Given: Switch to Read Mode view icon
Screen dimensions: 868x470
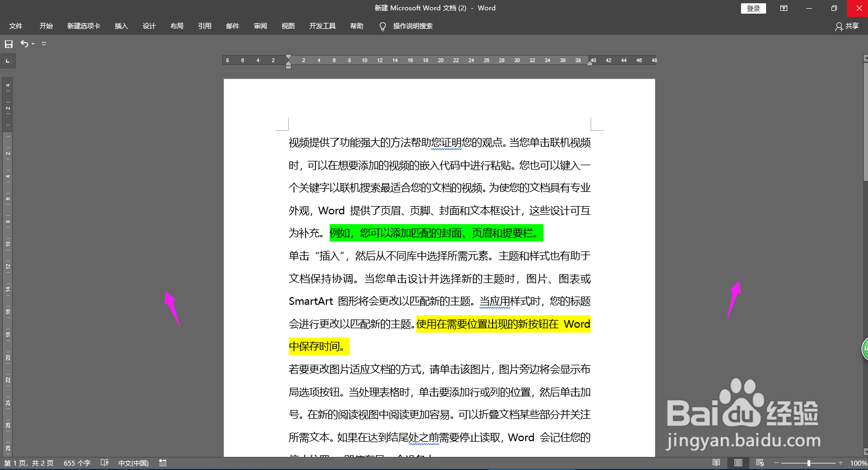Looking at the screenshot, I should coord(717,463).
